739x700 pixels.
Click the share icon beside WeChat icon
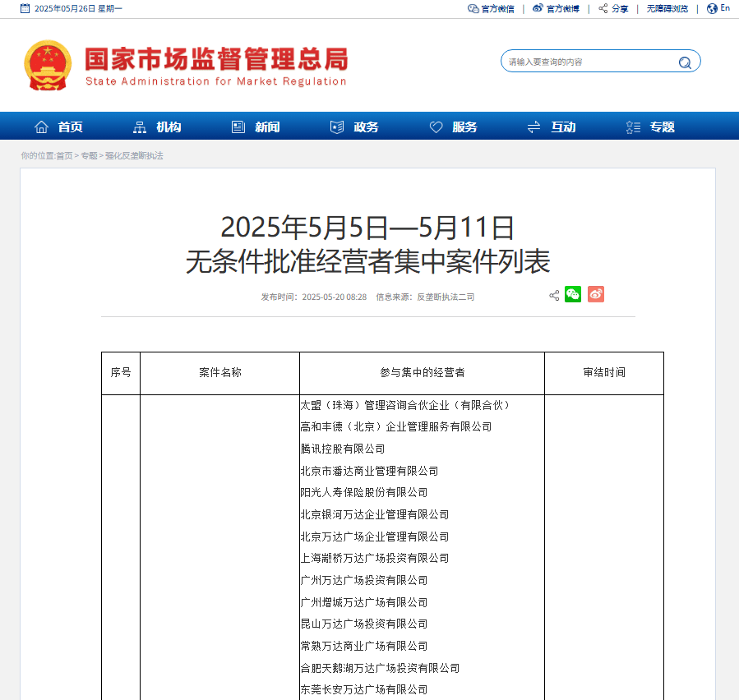pyautogui.click(x=554, y=295)
